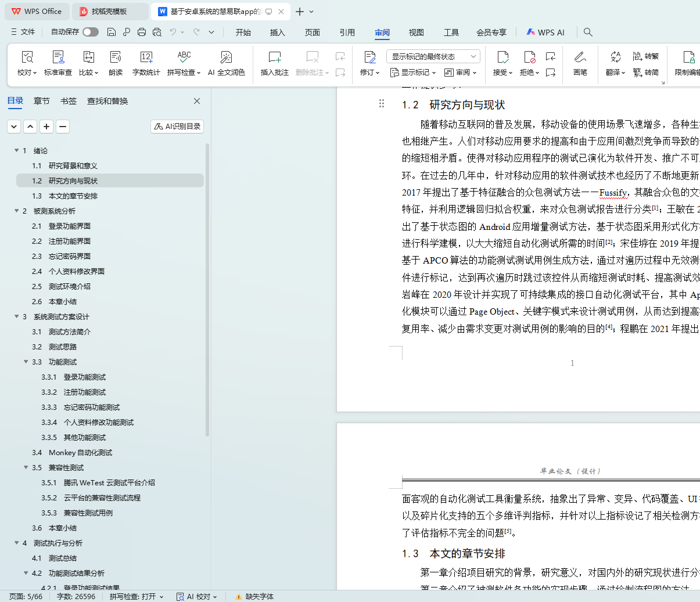The width and height of the screenshot is (700, 602).
Task: Toggle the 自动保存 autosave switch
Action: pos(90,32)
